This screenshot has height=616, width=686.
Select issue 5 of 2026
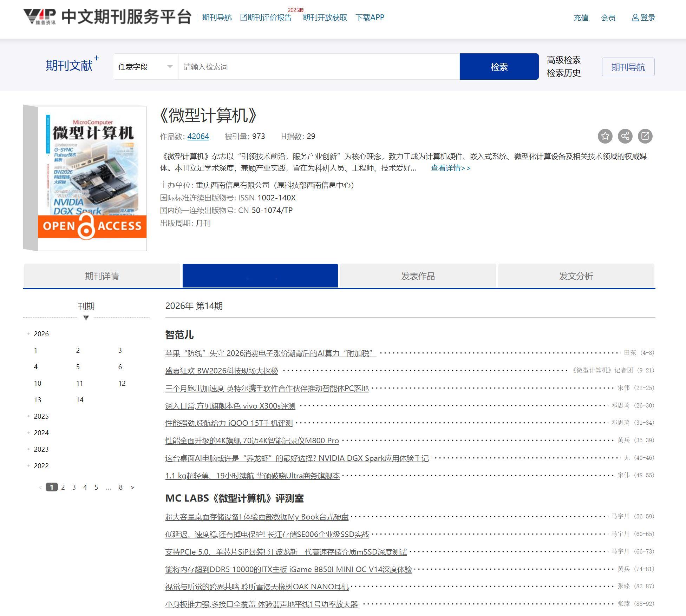point(78,367)
